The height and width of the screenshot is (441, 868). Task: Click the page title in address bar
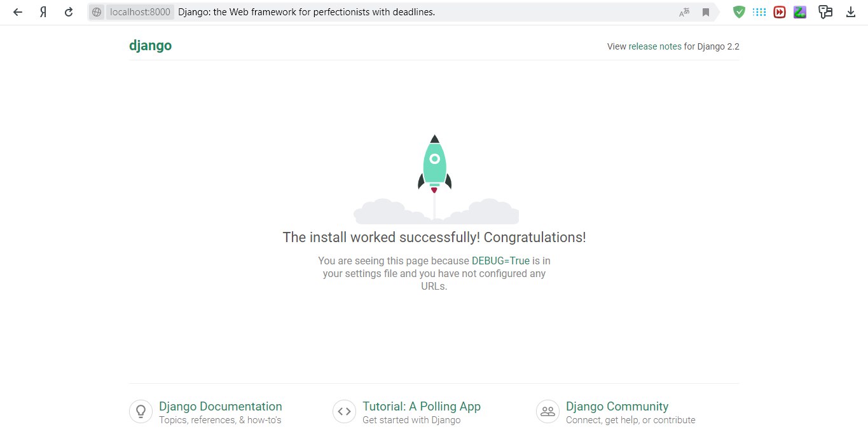(307, 12)
